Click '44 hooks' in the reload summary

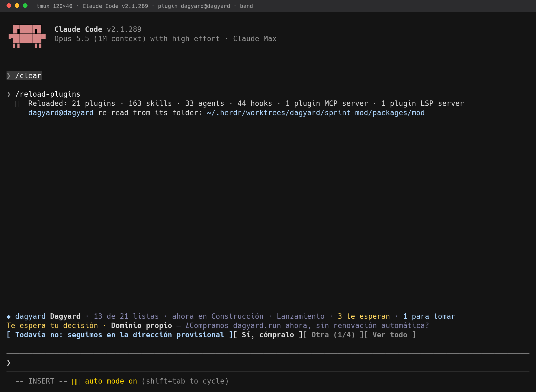[255, 103]
